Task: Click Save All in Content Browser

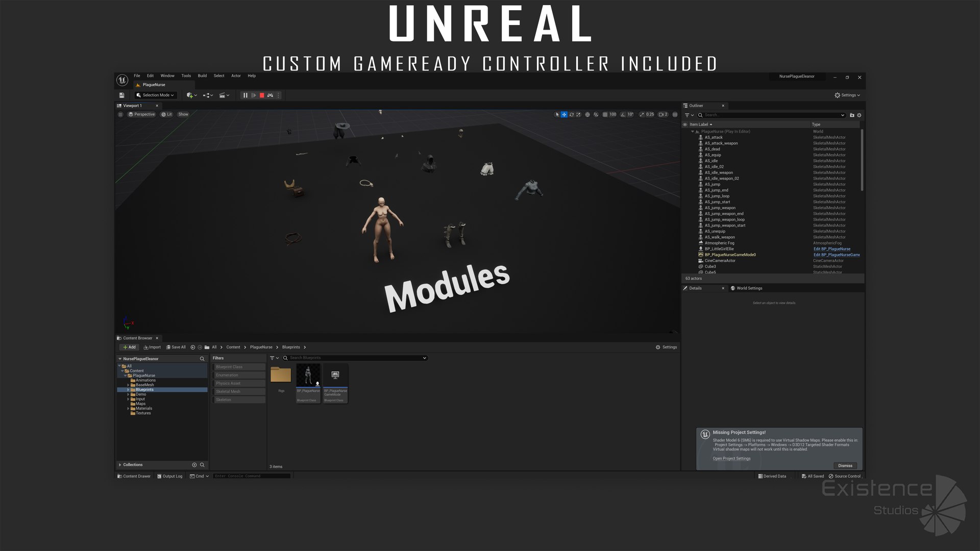Action: click(176, 347)
